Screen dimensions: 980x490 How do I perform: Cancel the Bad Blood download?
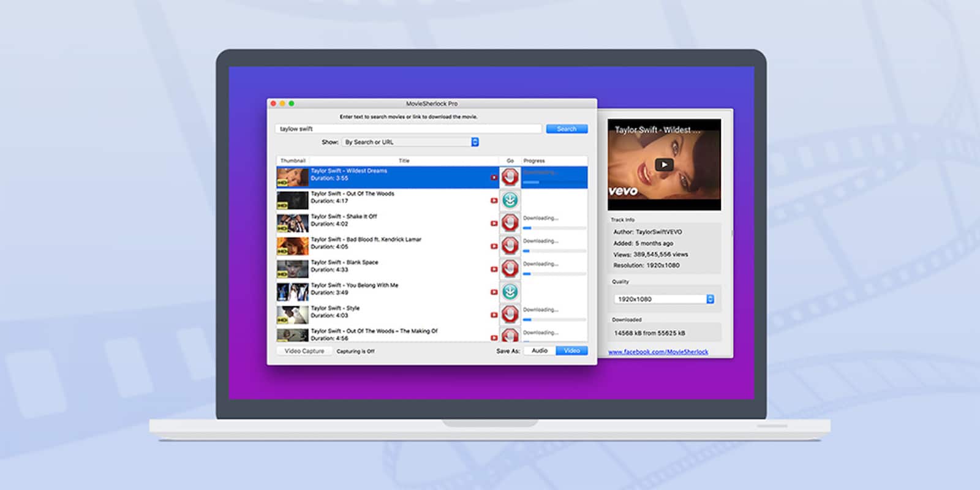pos(510,246)
